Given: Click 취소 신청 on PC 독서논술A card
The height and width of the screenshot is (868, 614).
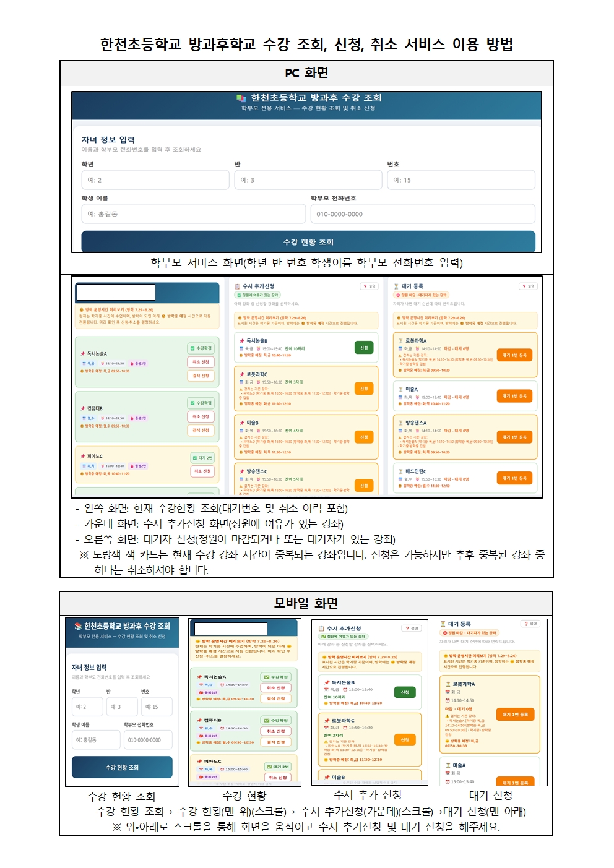Looking at the screenshot, I should click(x=201, y=362).
